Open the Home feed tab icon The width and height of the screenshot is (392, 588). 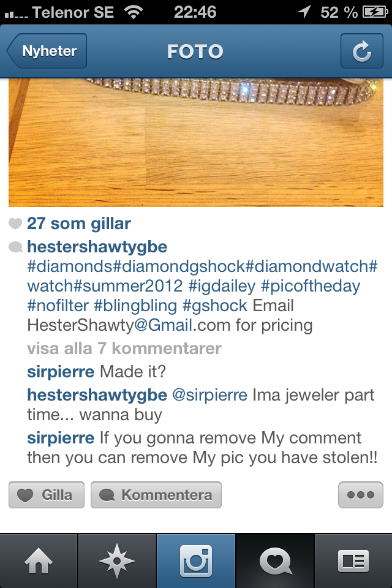point(39,561)
